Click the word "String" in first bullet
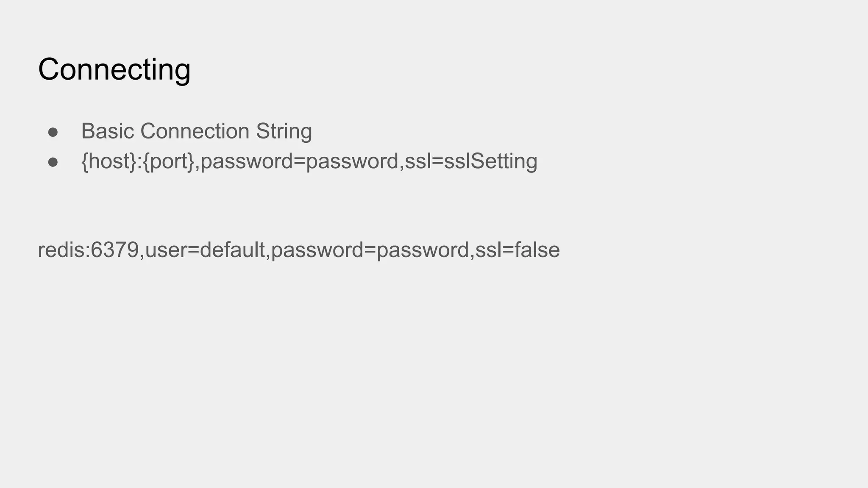 pos(284,131)
